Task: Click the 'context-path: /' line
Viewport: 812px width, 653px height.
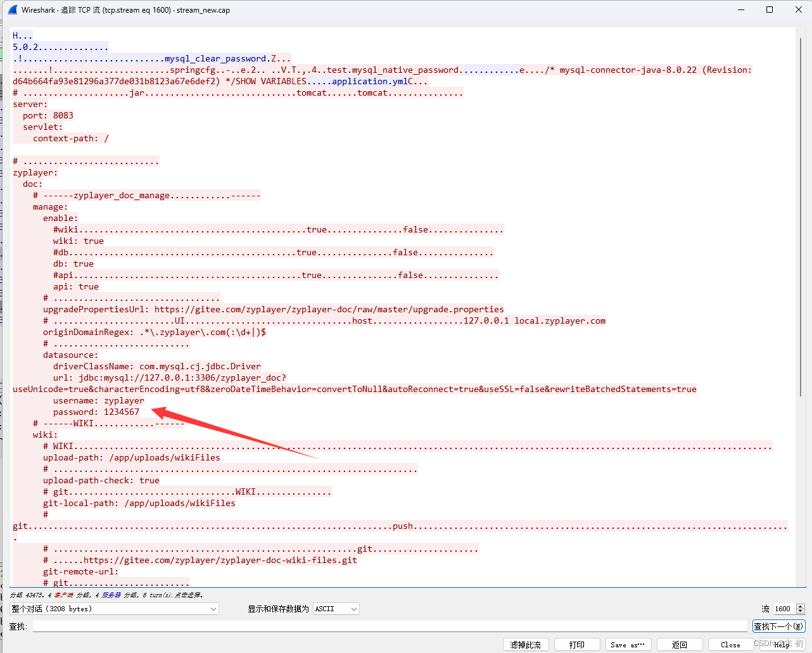Action: point(71,138)
